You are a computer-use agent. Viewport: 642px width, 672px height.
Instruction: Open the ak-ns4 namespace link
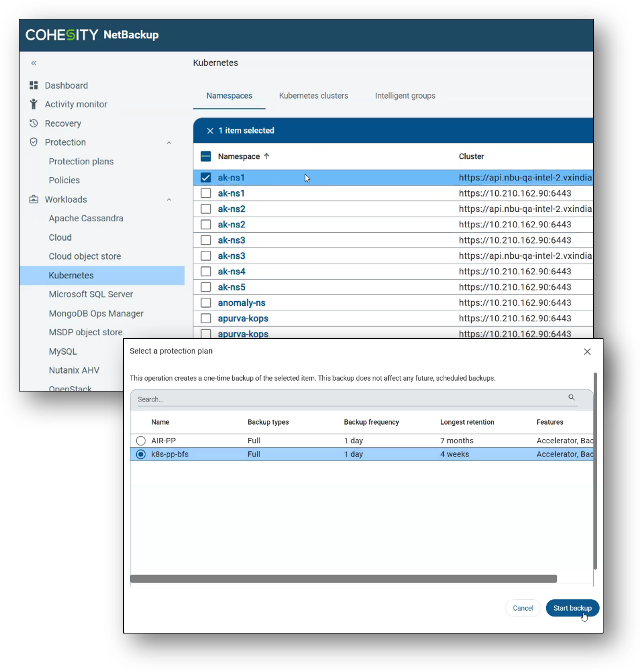[232, 271]
